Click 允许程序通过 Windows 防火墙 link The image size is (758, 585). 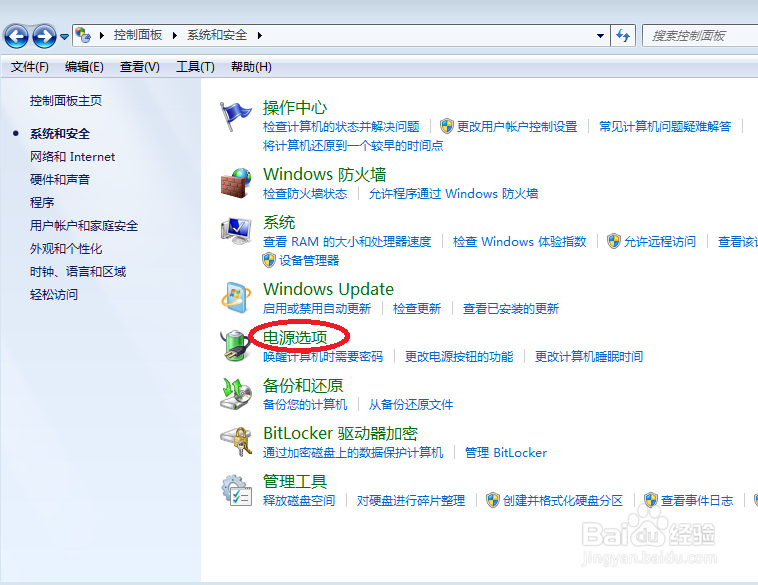pos(453,194)
